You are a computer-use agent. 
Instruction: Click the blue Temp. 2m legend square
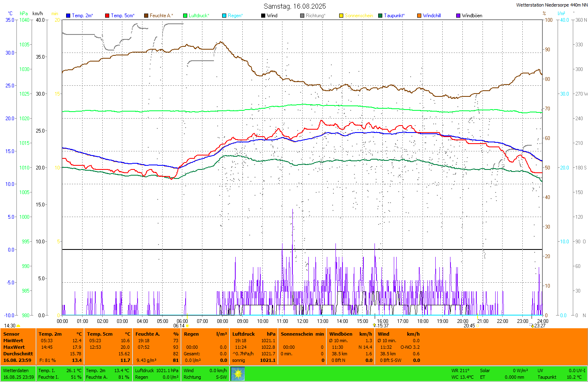pyautogui.click(x=68, y=16)
